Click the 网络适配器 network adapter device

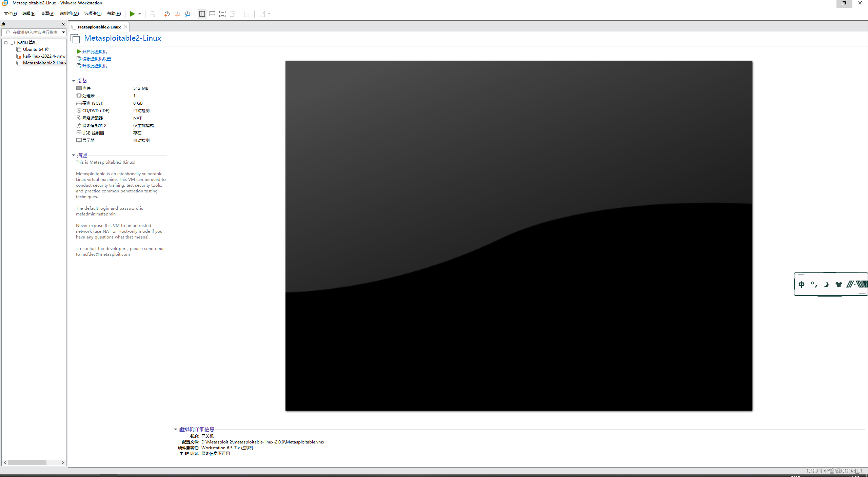click(x=92, y=118)
